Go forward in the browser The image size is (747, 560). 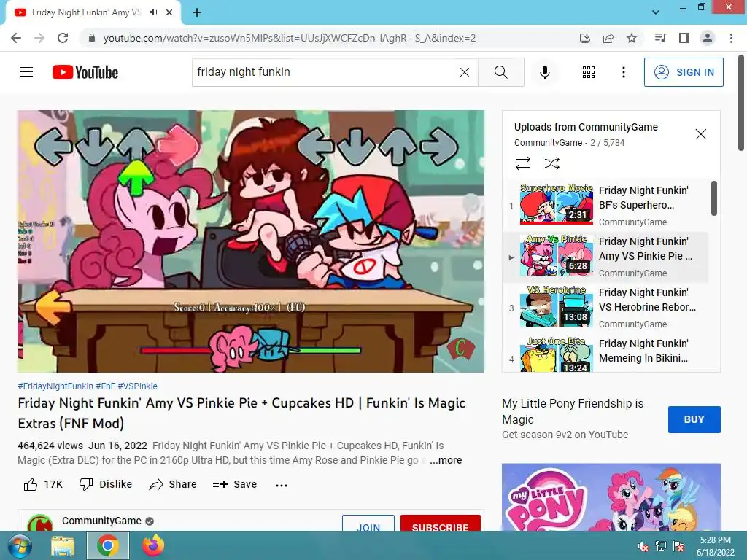39,38
